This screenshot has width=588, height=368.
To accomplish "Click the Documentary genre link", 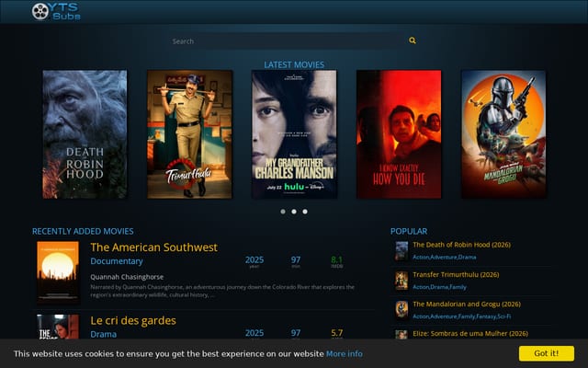I will (117, 261).
